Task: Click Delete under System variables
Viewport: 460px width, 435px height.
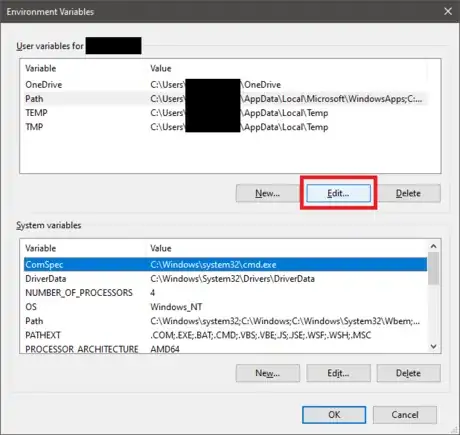Action: click(x=408, y=373)
